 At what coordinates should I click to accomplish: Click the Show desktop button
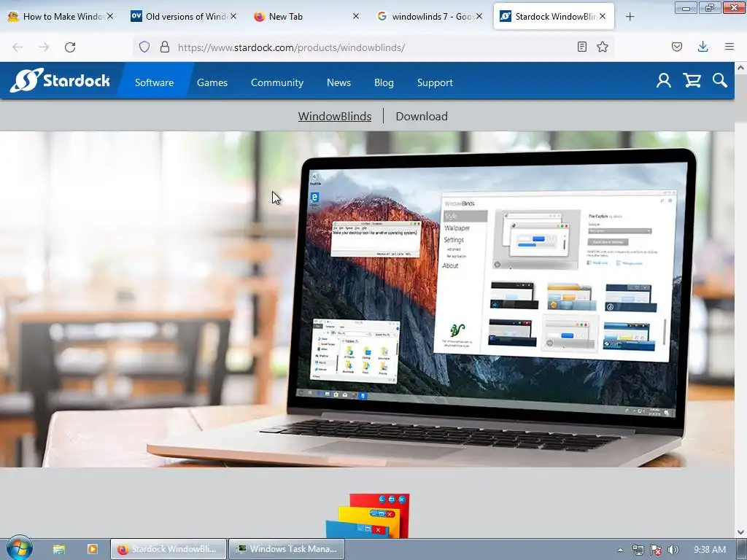click(x=742, y=549)
